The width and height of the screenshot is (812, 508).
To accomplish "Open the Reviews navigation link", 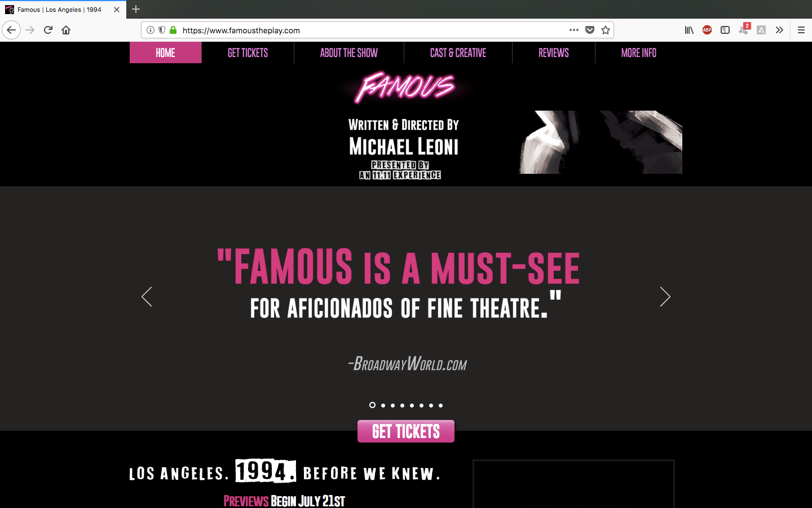I will click(x=554, y=52).
